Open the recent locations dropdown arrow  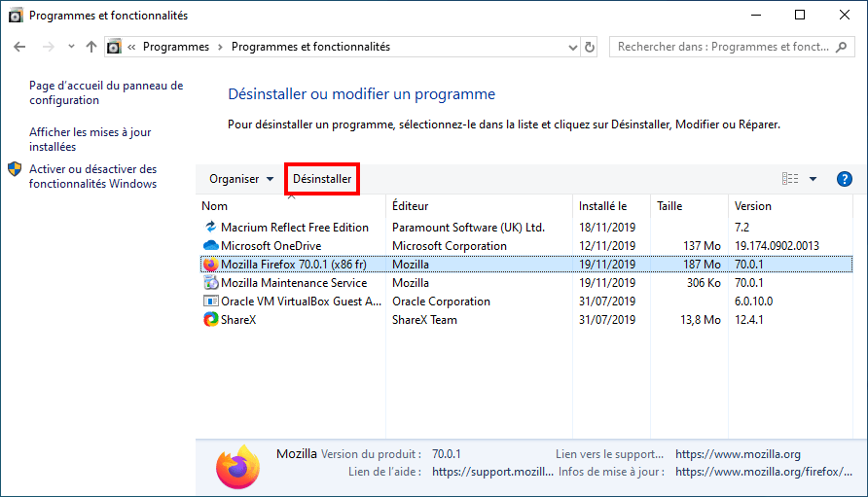[71, 47]
